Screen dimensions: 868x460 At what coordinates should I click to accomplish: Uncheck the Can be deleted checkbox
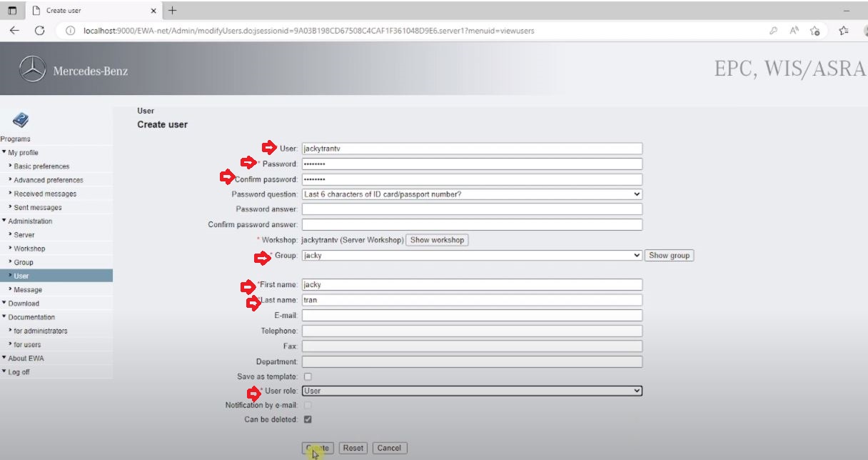tap(308, 419)
